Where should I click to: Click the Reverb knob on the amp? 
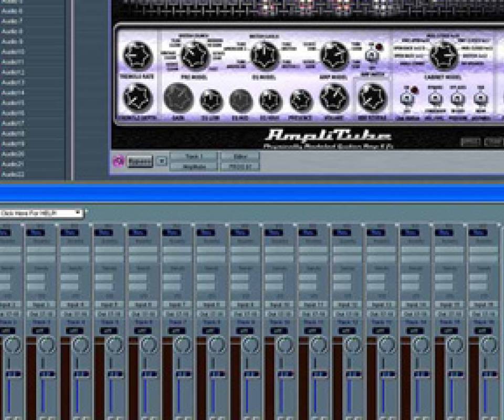click(x=372, y=97)
